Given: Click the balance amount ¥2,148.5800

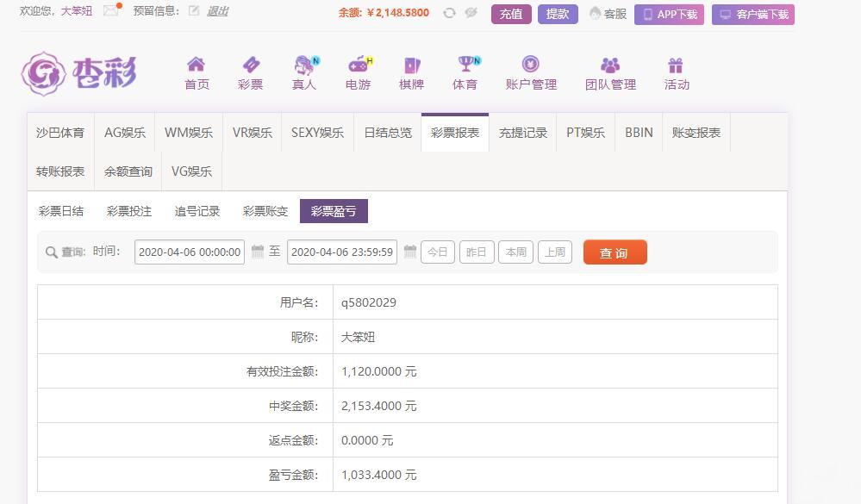Looking at the screenshot, I should click(x=398, y=13).
